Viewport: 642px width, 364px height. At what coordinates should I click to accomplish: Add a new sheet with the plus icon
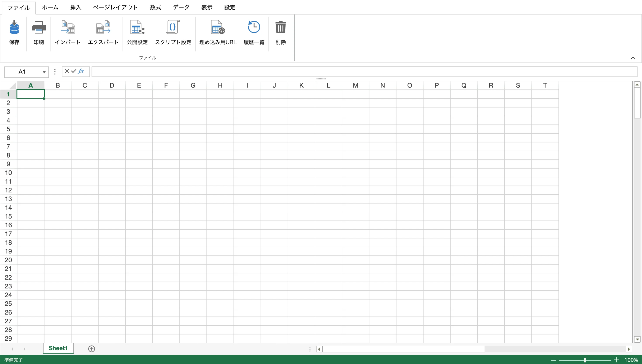(91, 349)
